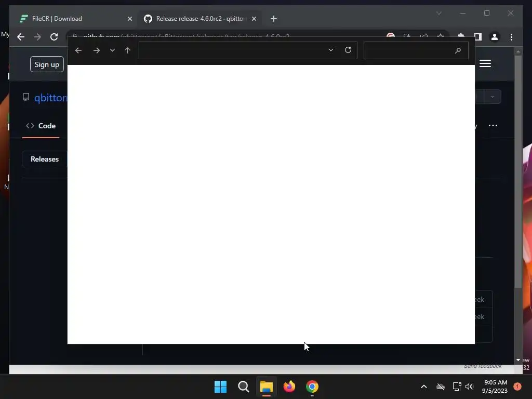Open a new Chrome tab
Viewport: 532px width, 399px height.
(x=274, y=19)
